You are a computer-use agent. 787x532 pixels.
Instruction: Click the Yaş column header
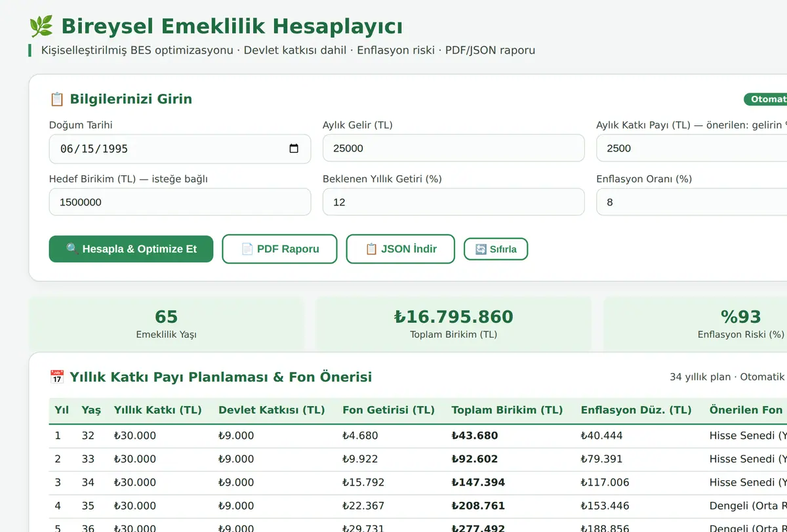[91, 410]
